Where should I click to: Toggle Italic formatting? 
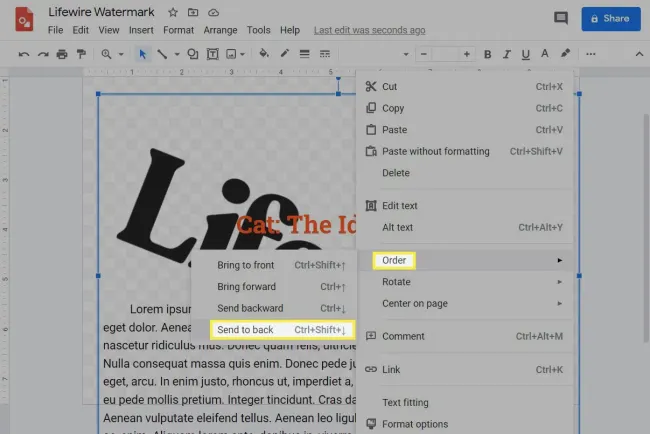tap(507, 54)
